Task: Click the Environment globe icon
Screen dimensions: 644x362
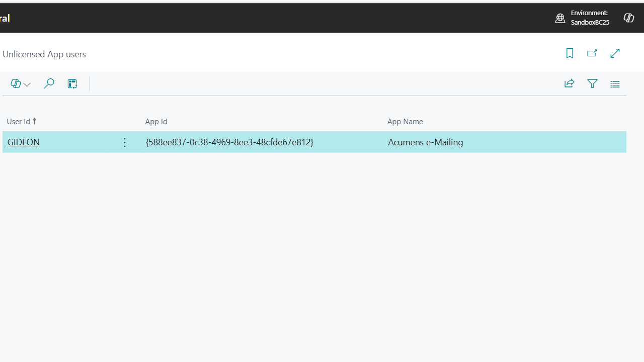Action: [x=560, y=18]
